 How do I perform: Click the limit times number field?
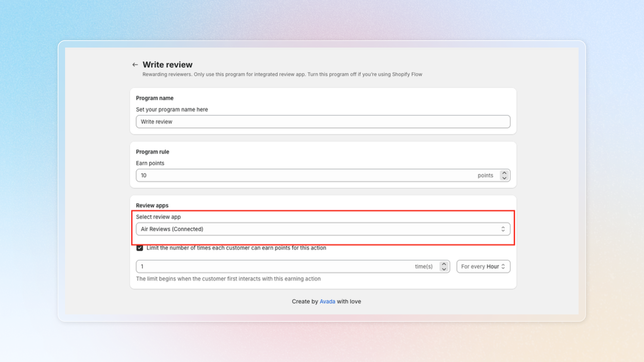pos(275,266)
